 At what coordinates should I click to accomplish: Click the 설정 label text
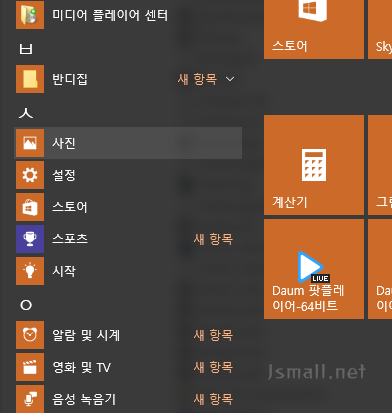pos(64,175)
